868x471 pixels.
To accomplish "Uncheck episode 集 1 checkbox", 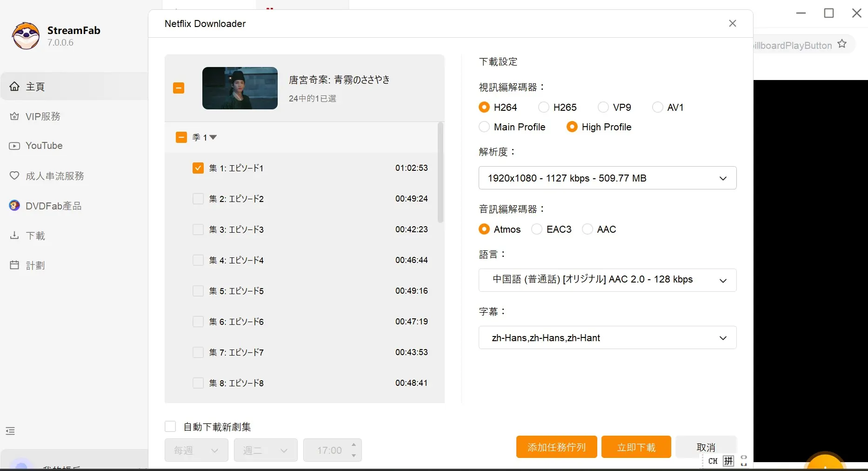I will [198, 168].
